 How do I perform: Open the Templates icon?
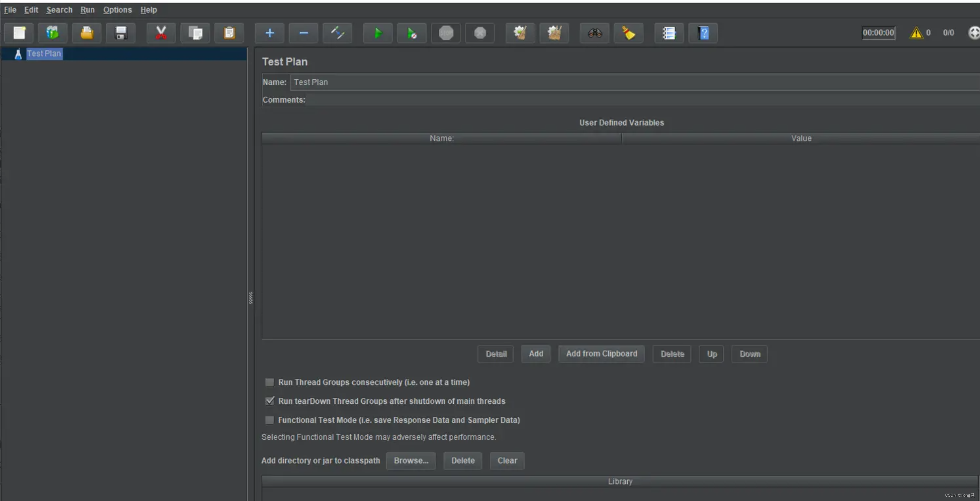[53, 33]
